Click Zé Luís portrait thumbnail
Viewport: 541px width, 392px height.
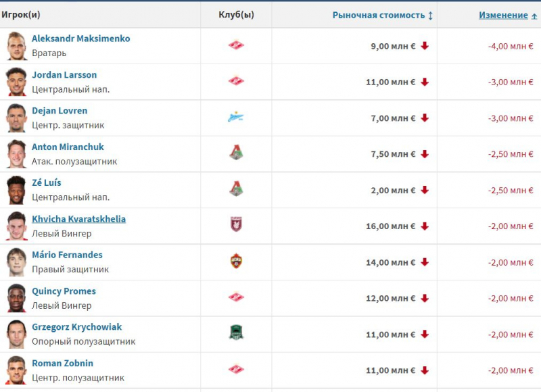(x=16, y=190)
